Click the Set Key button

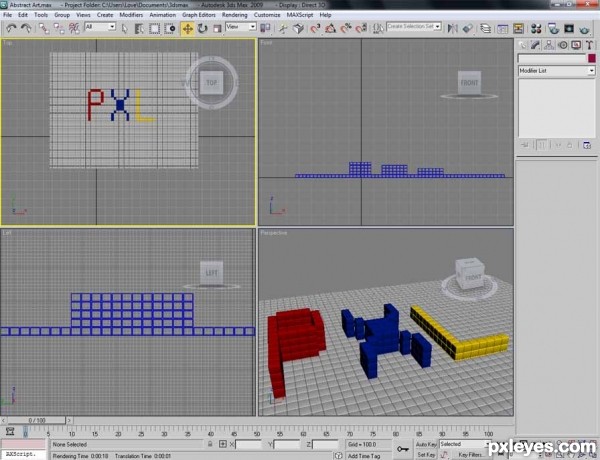[426, 455]
